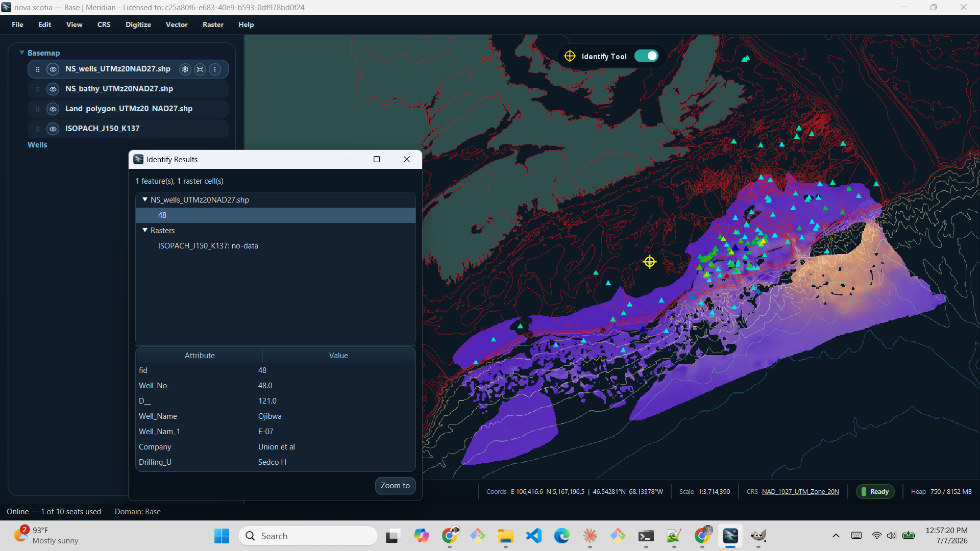Close the Identify Results window
The width and height of the screenshot is (980, 551).
coord(407,159)
